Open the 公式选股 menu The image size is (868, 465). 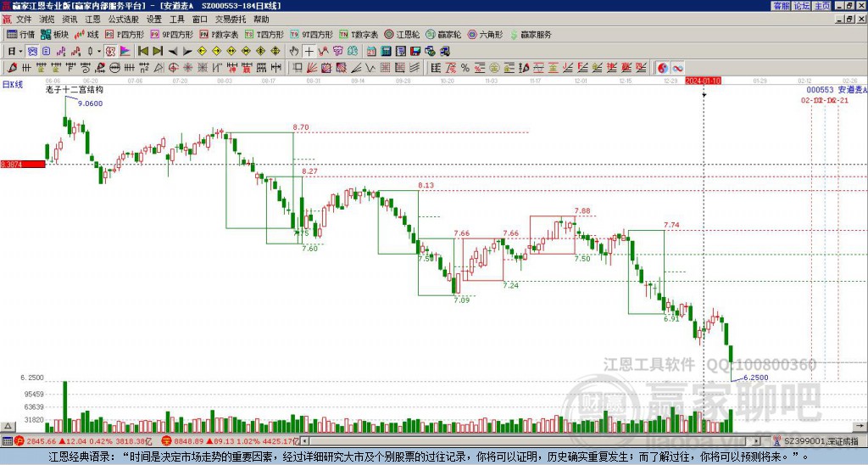pos(124,20)
